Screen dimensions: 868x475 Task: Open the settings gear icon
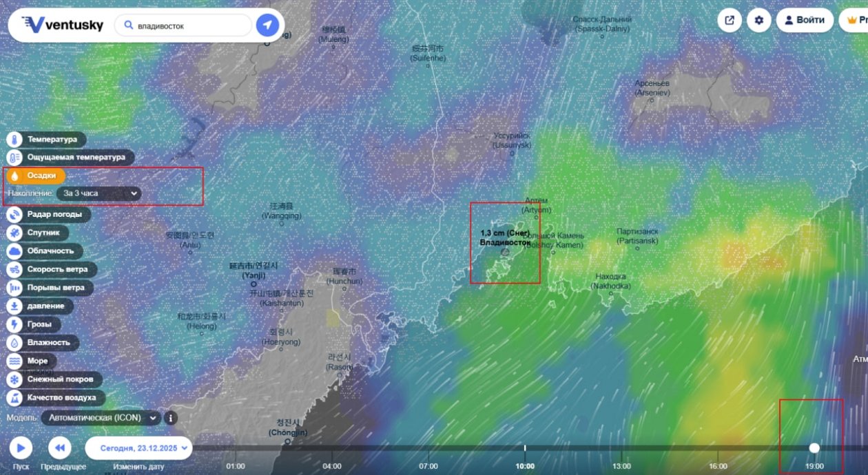758,20
